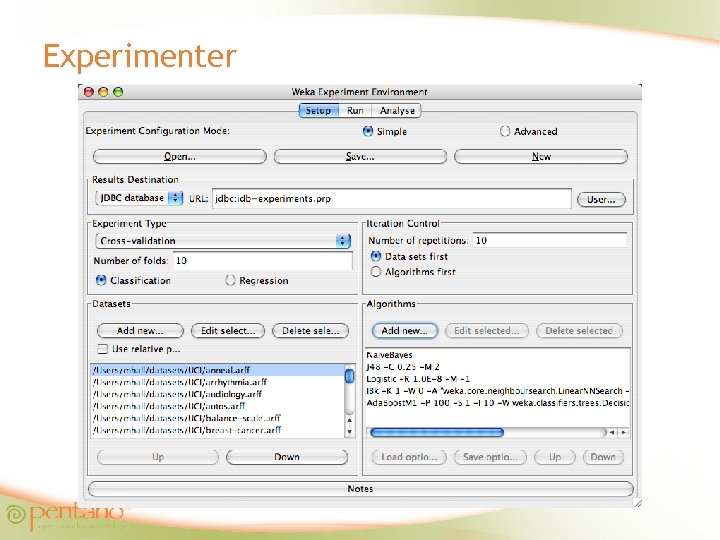Switch to the Run tab
720x540 pixels.
[x=355, y=111]
